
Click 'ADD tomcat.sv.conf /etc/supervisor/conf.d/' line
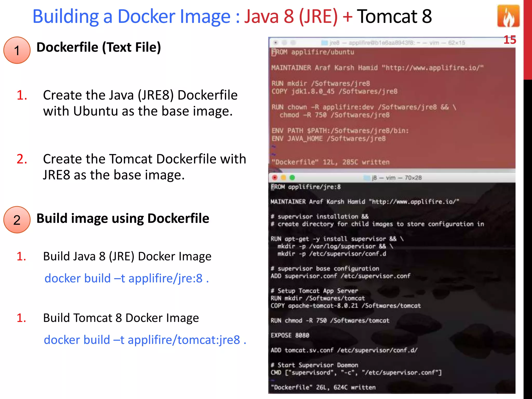point(344,350)
